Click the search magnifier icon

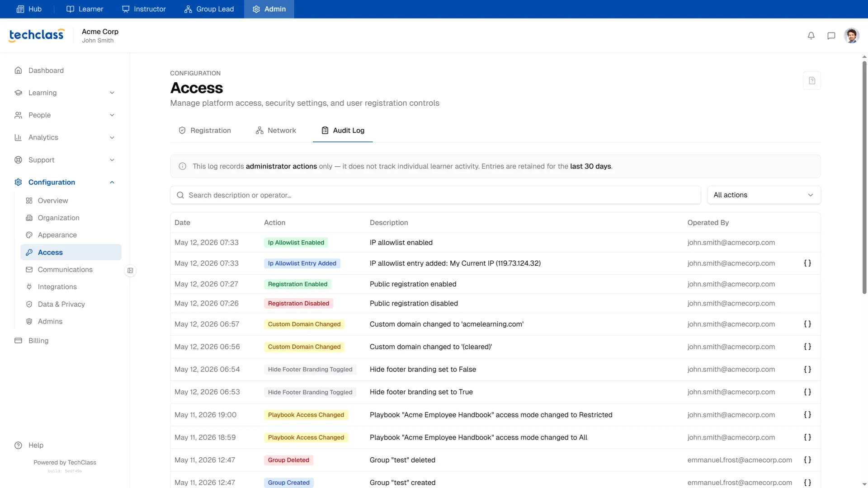click(180, 195)
